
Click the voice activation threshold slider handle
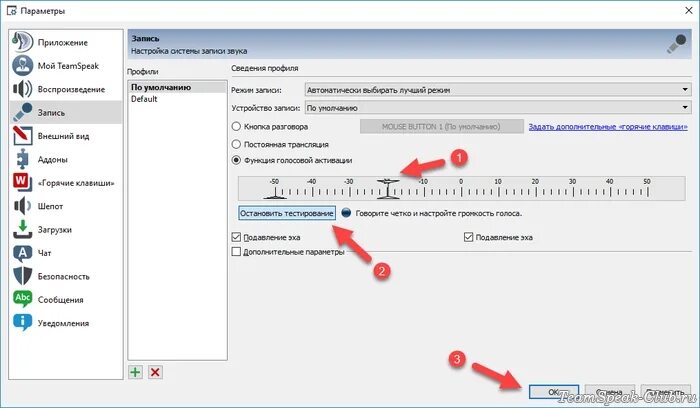(387, 188)
